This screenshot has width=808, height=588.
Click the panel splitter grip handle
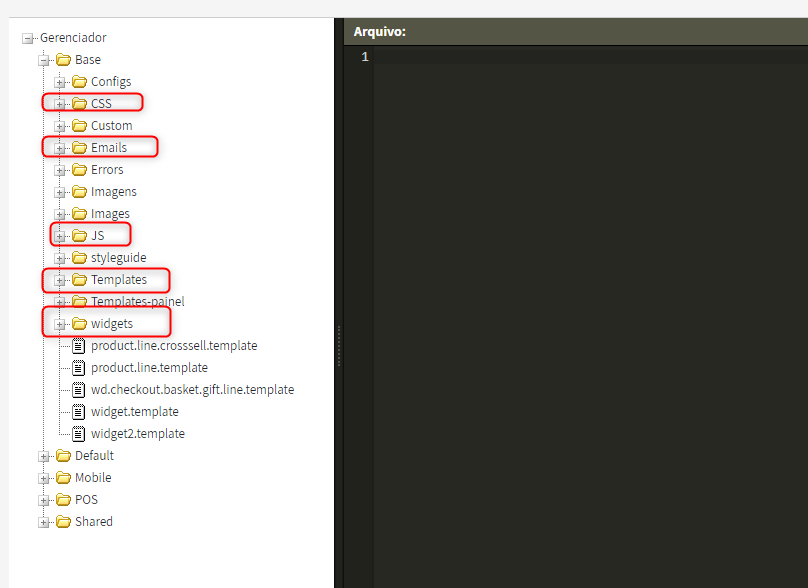pos(339,346)
